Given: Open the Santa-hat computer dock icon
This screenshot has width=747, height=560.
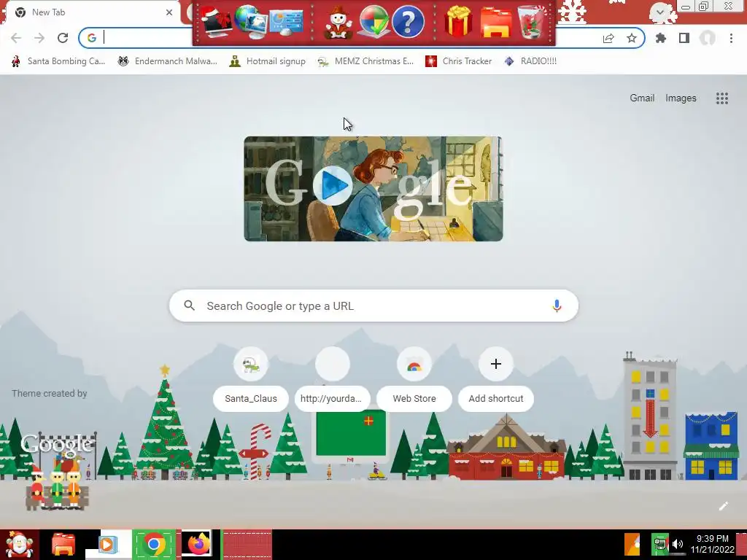Looking at the screenshot, I should 216,22.
